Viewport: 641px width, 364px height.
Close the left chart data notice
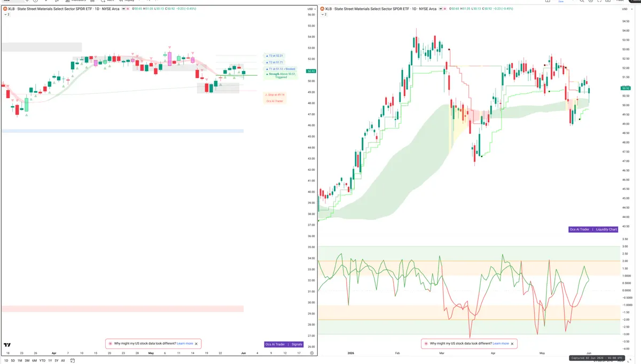(197, 344)
